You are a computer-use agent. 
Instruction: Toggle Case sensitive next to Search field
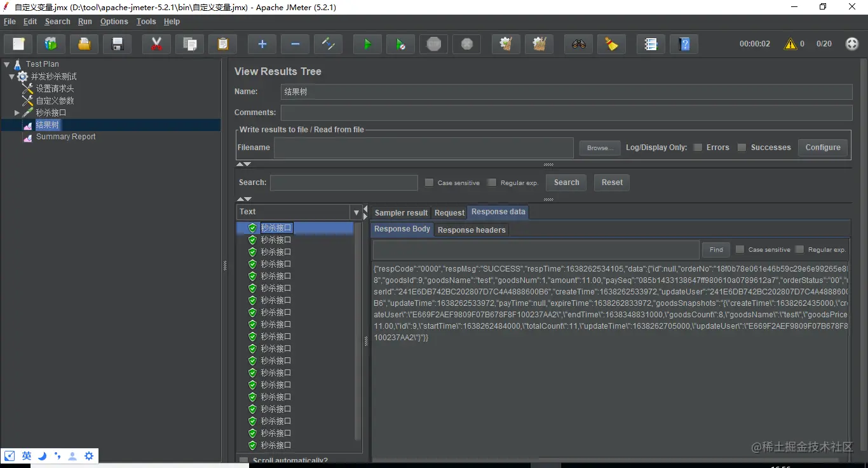429,182
